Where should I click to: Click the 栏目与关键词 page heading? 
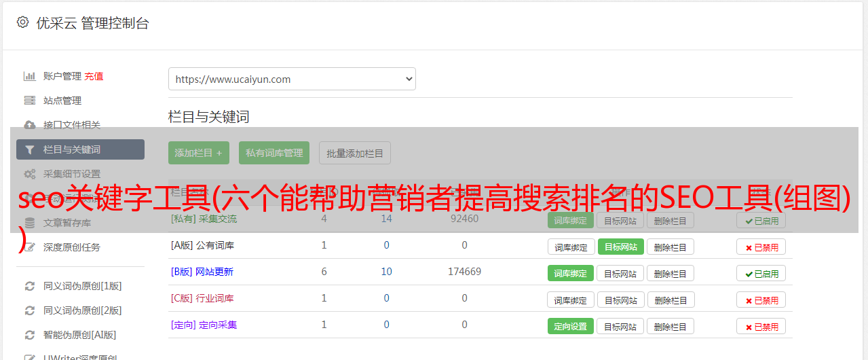click(209, 117)
